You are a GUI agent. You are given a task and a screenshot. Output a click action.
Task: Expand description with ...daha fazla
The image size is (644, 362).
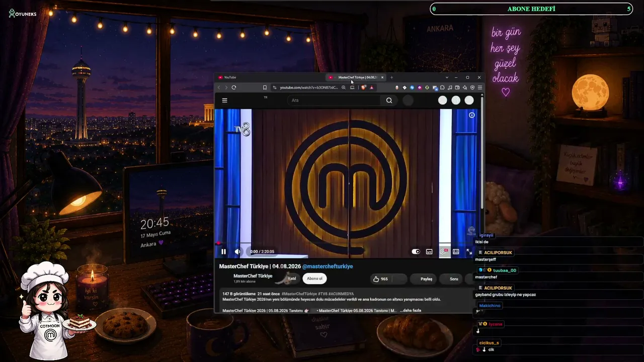411,311
